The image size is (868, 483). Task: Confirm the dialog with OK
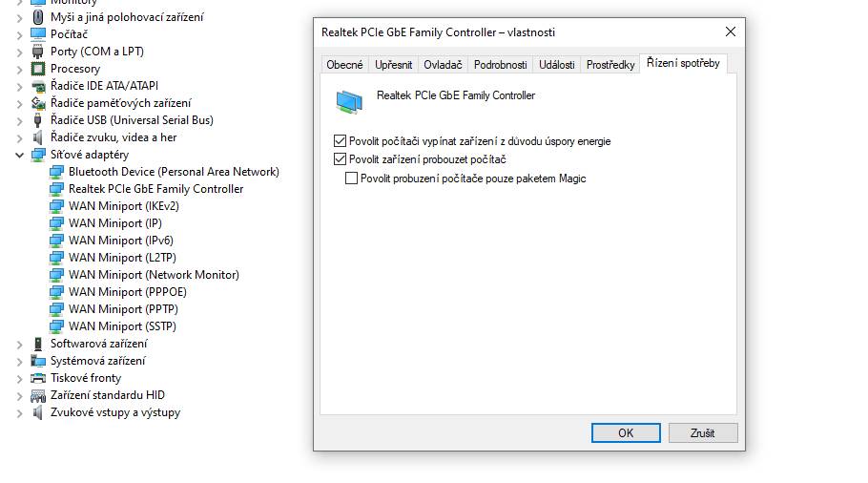click(x=626, y=433)
